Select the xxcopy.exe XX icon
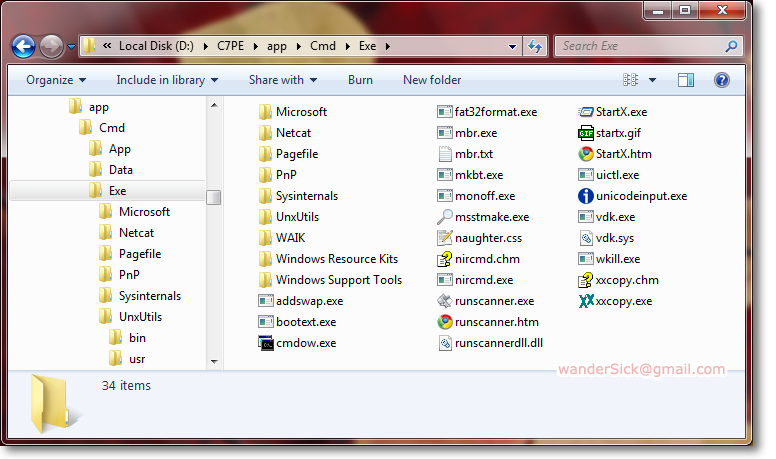Screen dimensions: 776x459 tap(586, 301)
